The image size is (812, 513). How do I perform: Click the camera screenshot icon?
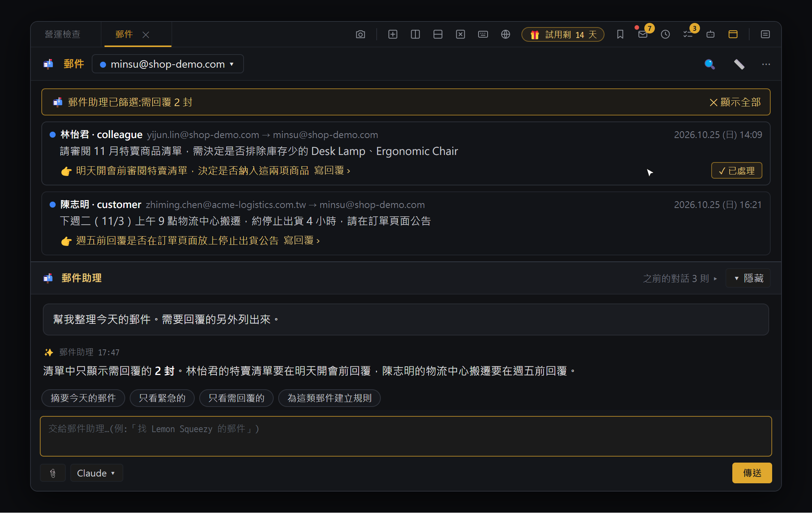[360, 35]
